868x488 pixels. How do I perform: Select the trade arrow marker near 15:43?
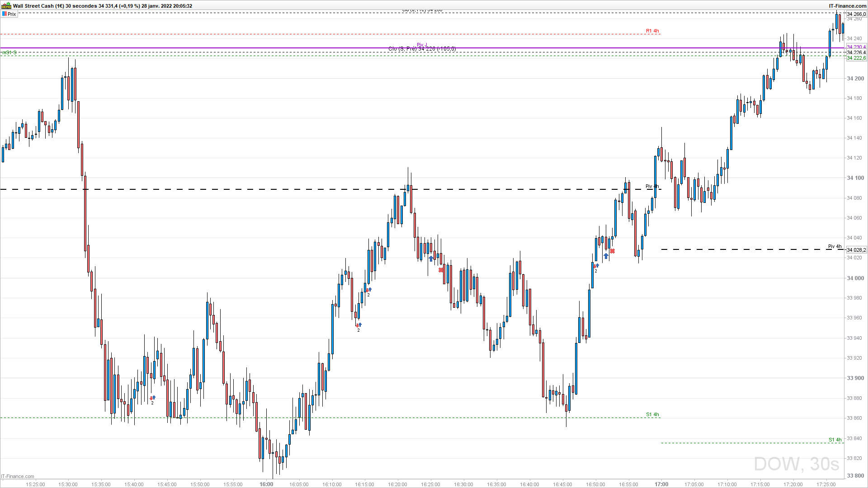153,398
